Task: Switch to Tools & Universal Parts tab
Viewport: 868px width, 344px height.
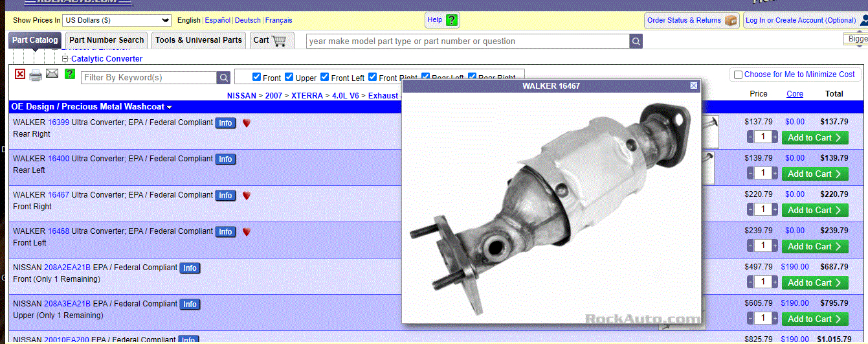Action: click(199, 40)
